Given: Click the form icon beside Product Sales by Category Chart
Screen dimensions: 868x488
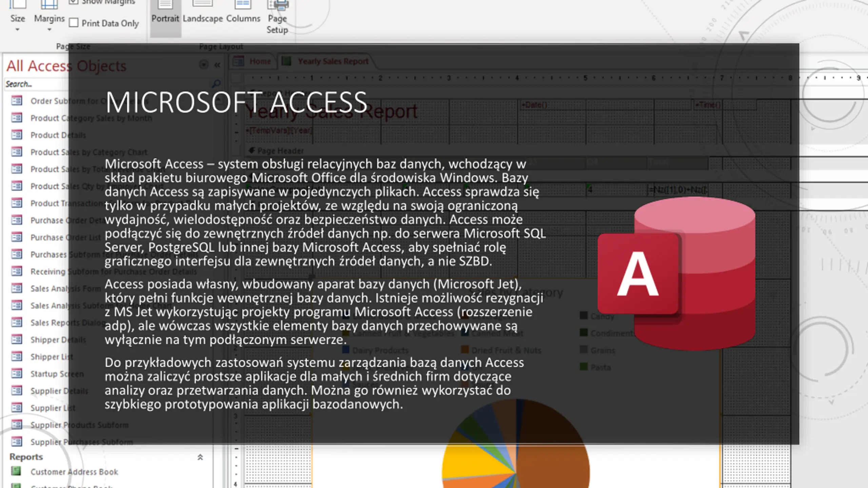Looking at the screenshot, I should point(17,152).
